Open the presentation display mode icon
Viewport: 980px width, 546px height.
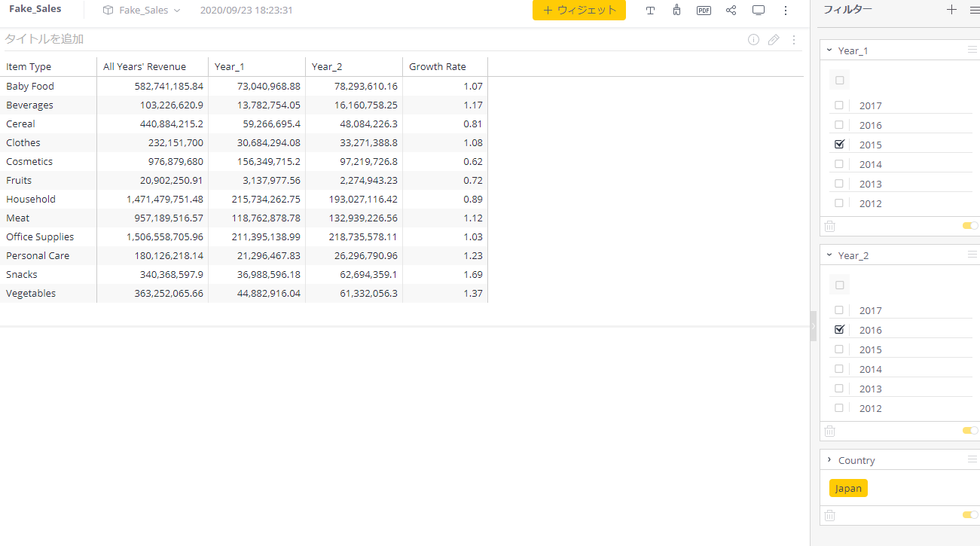click(759, 11)
